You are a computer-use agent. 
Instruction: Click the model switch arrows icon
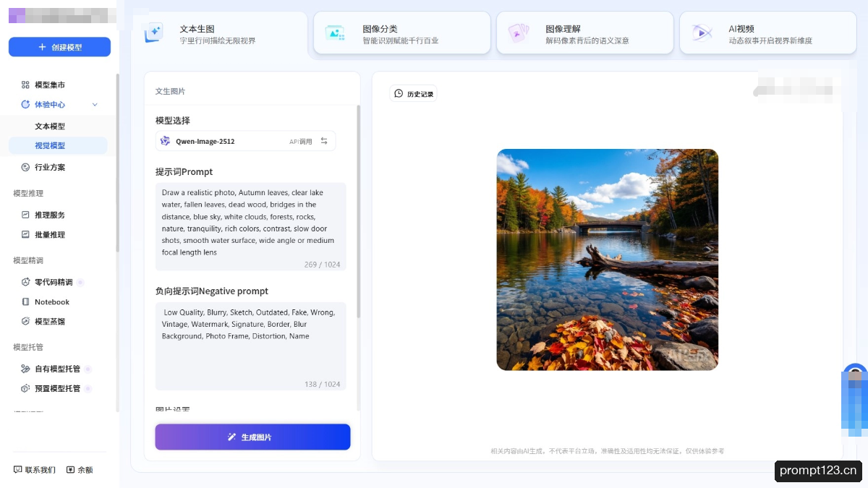[324, 141]
